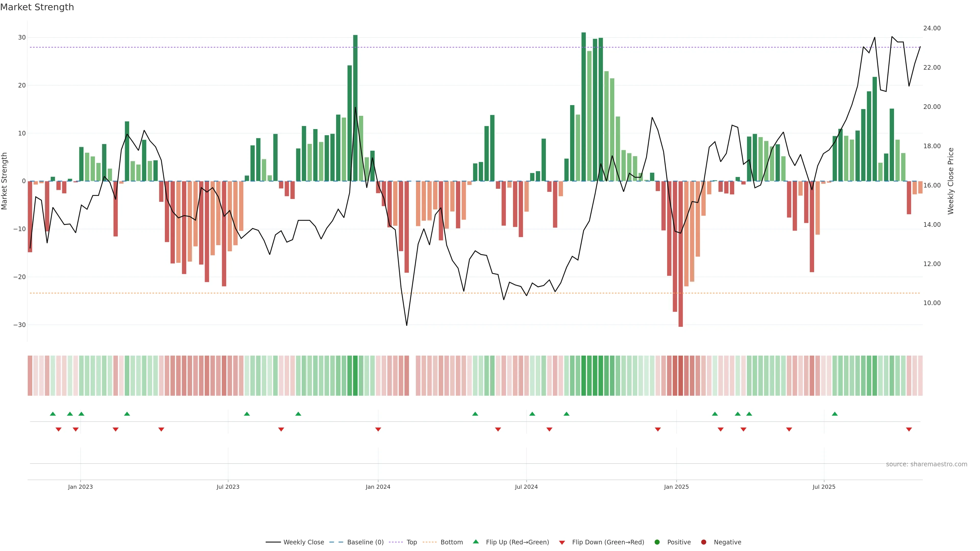Toggle the Top dotted line legend entry

(411, 542)
